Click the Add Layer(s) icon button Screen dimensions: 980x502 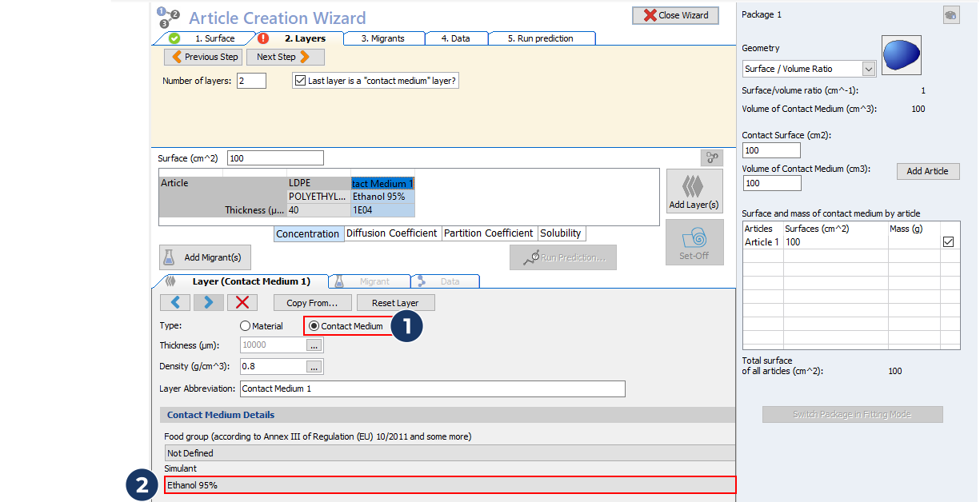694,192
